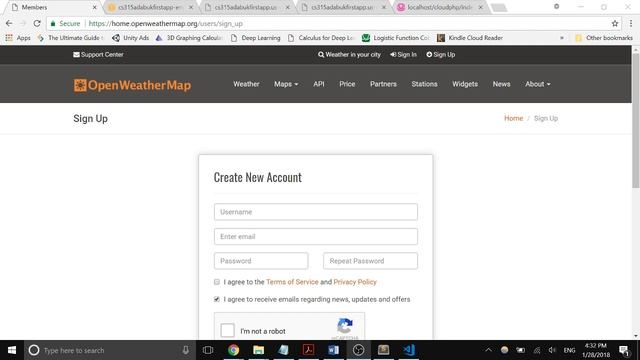Focus the Repeat Password field

click(x=370, y=261)
